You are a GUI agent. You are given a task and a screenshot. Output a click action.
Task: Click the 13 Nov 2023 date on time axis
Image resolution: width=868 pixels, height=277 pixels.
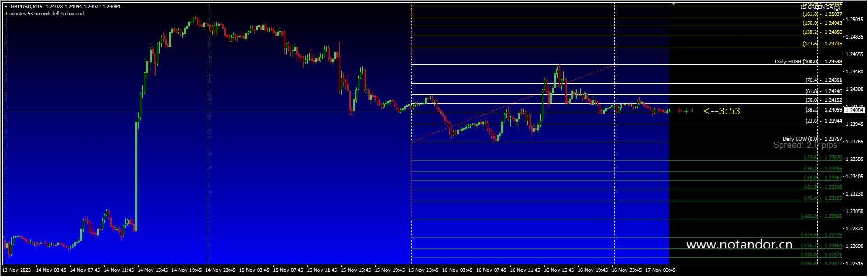pyautogui.click(x=16, y=270)
